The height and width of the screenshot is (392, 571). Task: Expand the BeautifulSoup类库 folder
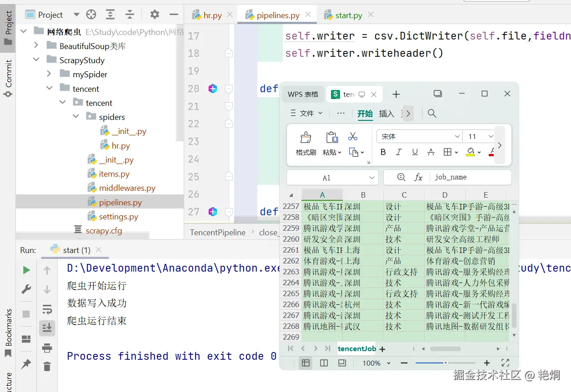[36, 46]
